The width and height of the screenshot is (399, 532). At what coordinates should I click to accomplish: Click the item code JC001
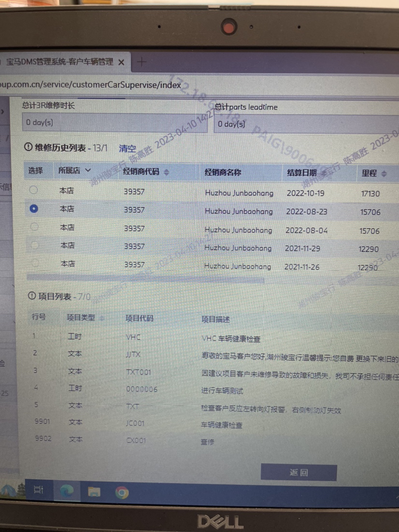[x=135, y=423]
